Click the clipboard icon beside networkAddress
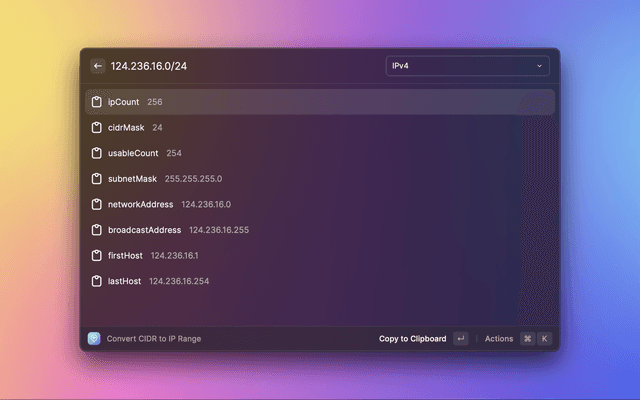 (96, 204)
